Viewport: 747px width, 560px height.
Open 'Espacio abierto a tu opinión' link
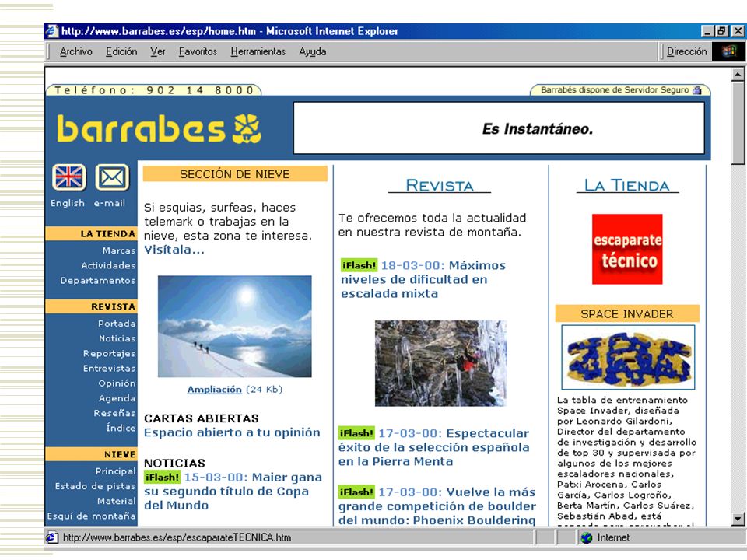click(232, 432)
